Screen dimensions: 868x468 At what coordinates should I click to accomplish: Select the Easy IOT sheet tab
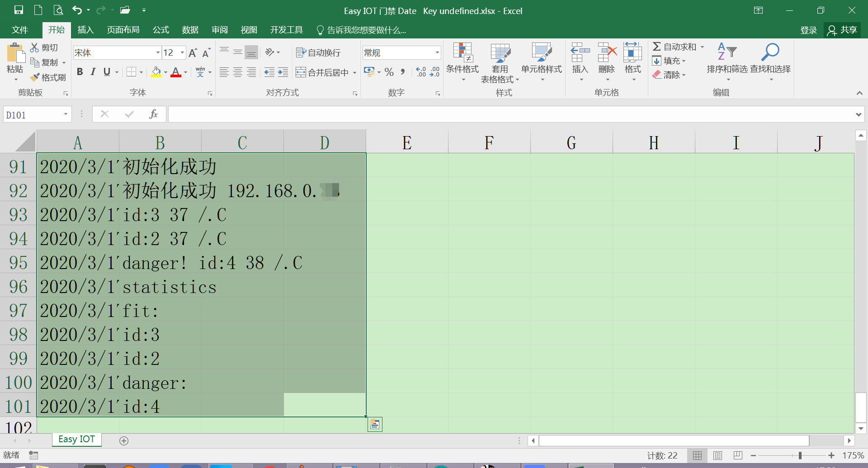click(76, 439)
